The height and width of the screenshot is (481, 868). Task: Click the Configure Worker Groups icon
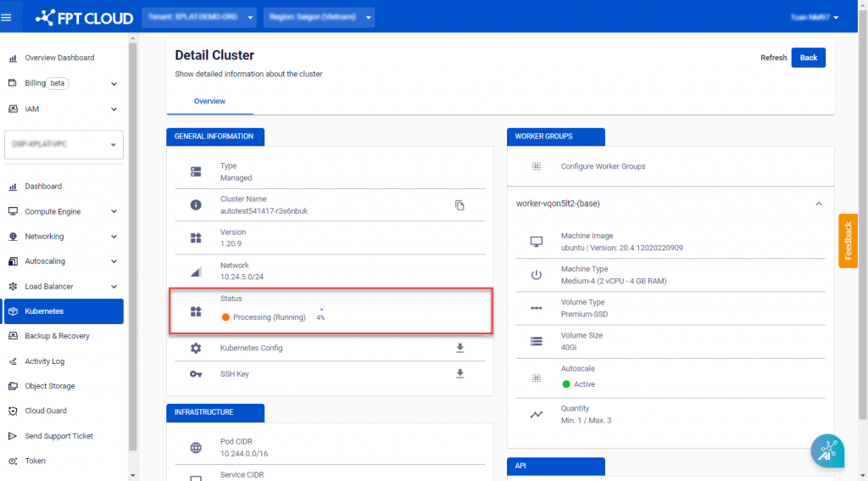click(x=536, y=166)
